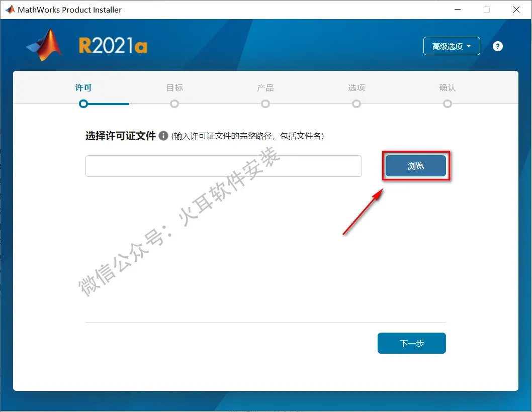Click the step circle under 确认
532x412 pixels.
pyautogui.click(x=447, y=104)
